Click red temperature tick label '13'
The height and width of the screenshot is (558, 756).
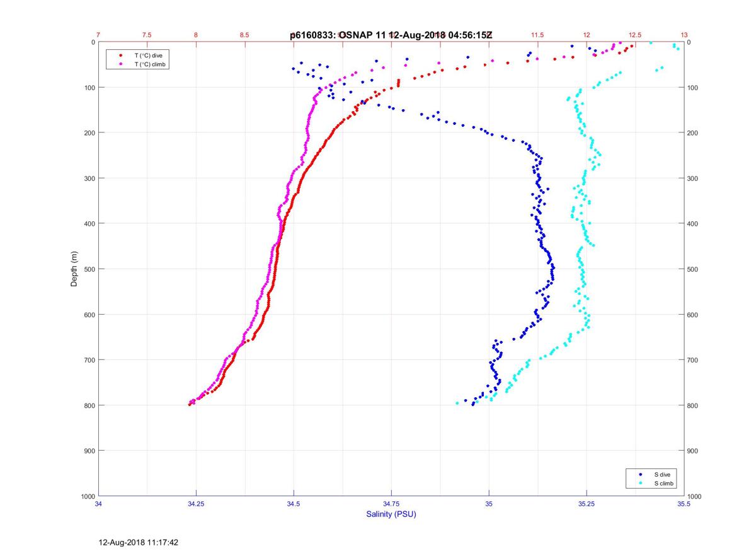coord(684,35)
